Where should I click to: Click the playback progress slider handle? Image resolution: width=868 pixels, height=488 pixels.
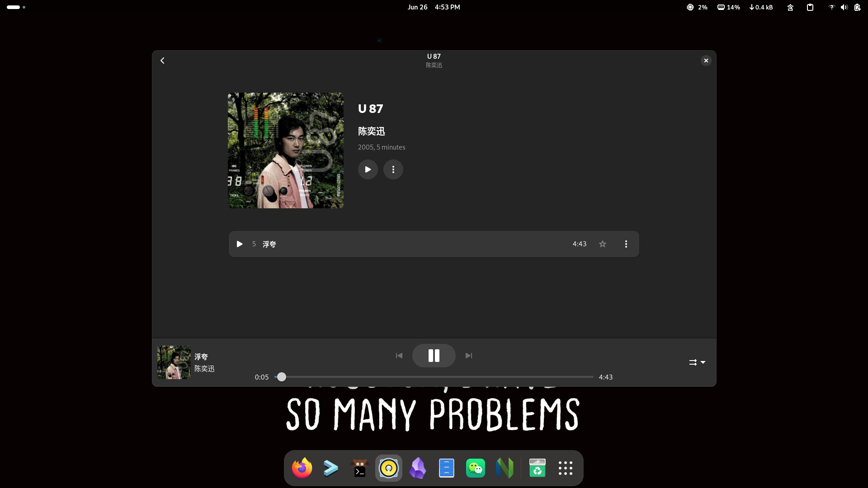point(282,377)
